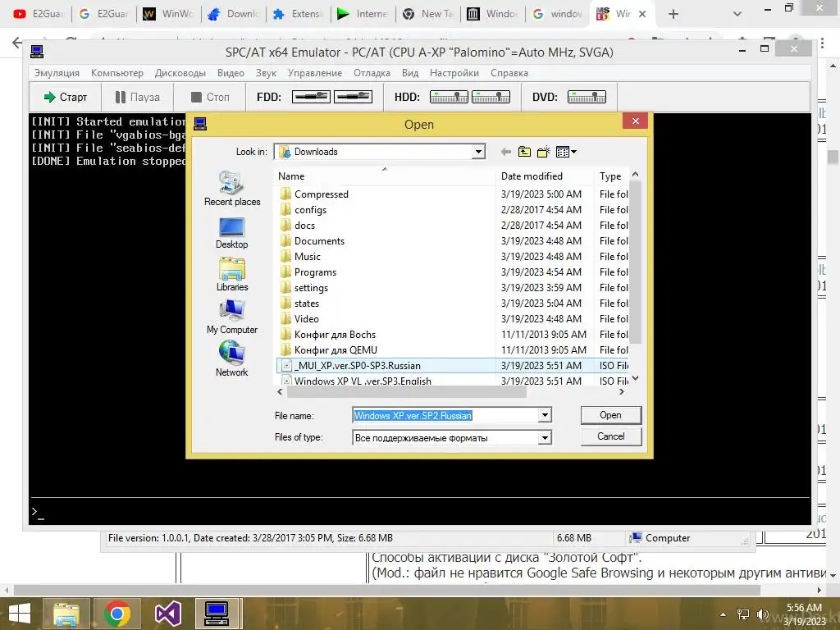This screenshot has height=630, width=840.
Task: Click the Стоп toolbar button
Action: [209, 97]
